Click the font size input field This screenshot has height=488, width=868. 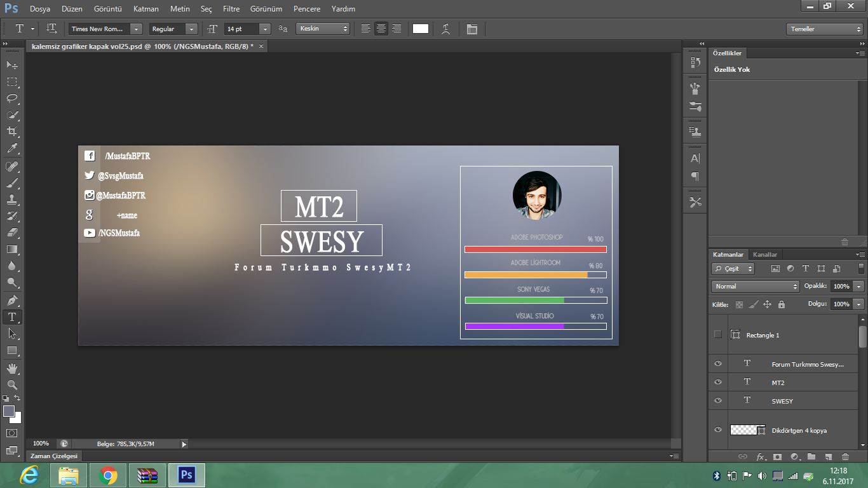coord(241,29)
